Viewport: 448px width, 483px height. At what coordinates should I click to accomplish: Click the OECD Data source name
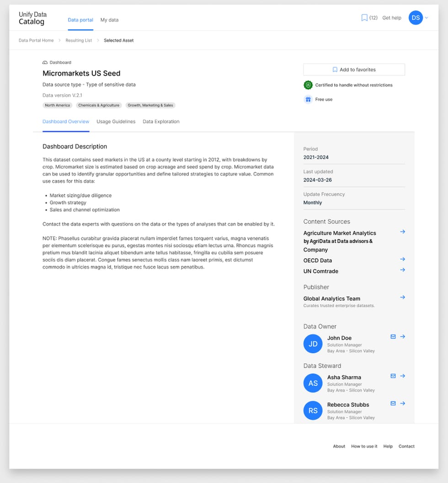click(x=318, y=260)
